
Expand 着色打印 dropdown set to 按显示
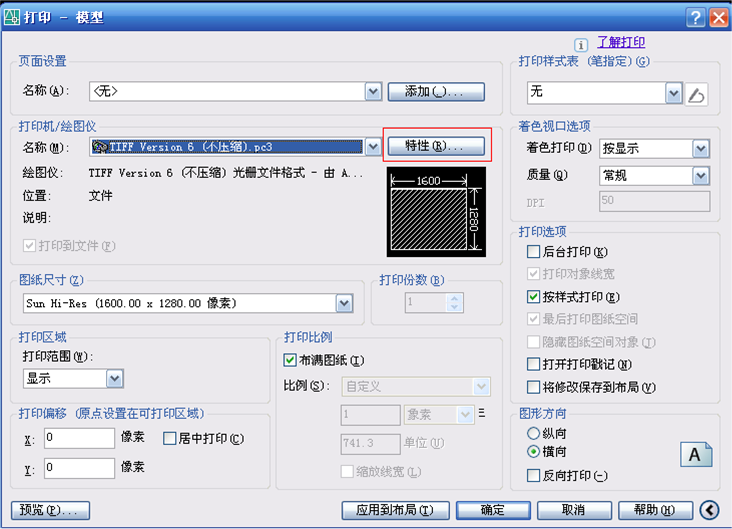(x=701, y=149)
